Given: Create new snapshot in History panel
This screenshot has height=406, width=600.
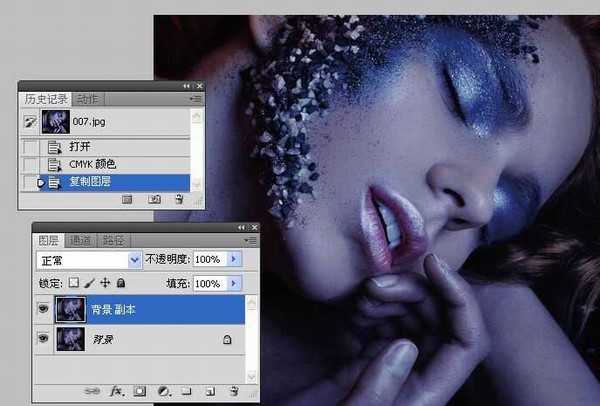Looking at the screenshot, I should click(155, 199).
